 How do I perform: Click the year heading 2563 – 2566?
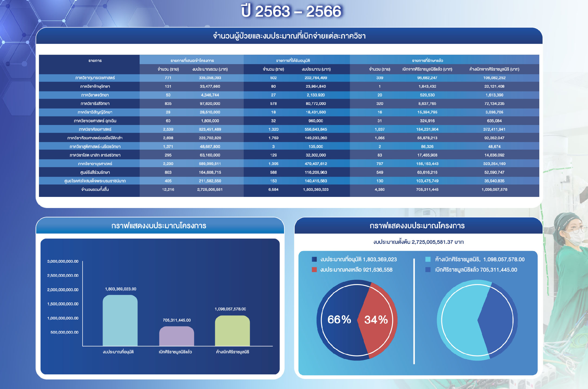[291, 11]
